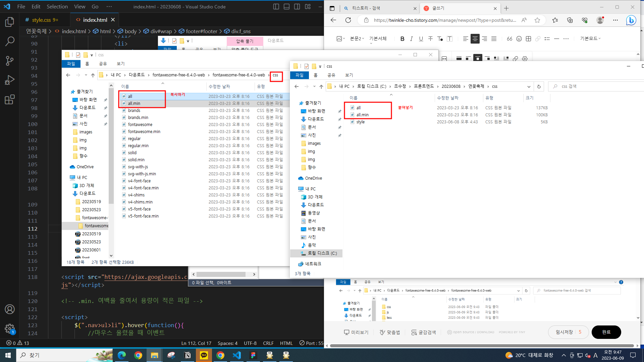Open 기본모드 editor mode dropdown

click(x=590, y=39)
